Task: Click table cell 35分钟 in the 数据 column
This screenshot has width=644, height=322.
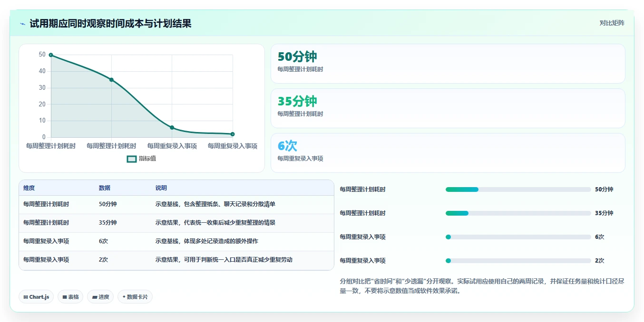Action: pyautogui.click(x=108, y=223)
